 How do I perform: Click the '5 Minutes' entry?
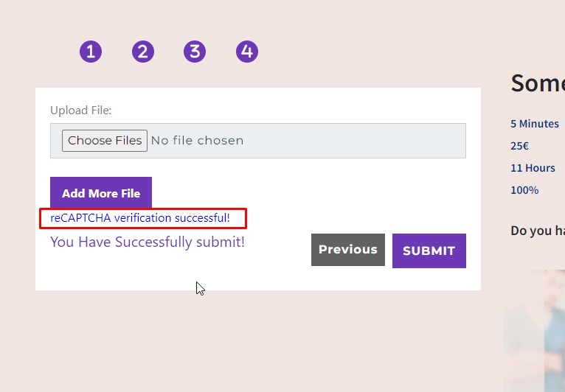point(534,124)
